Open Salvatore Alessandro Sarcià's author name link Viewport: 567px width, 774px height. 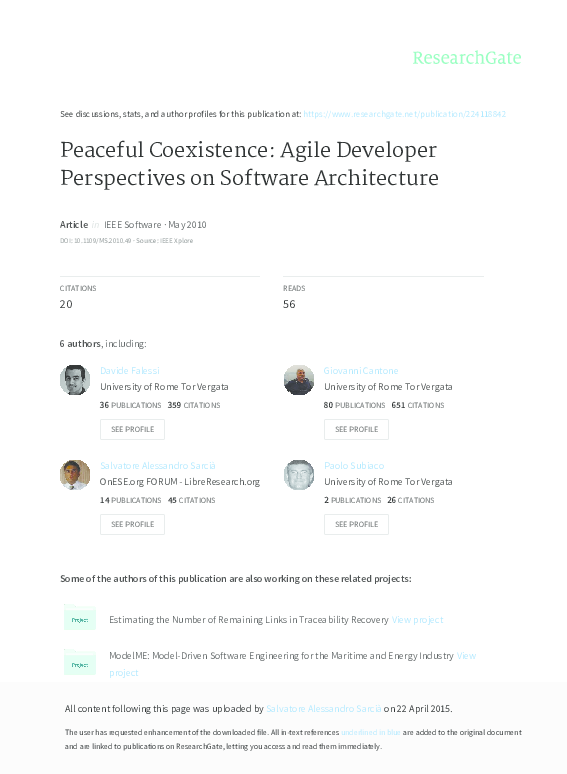pos(157,465)
